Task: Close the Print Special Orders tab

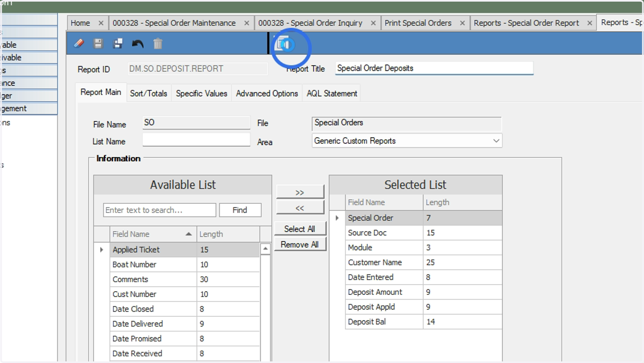Action: [462, 23]
